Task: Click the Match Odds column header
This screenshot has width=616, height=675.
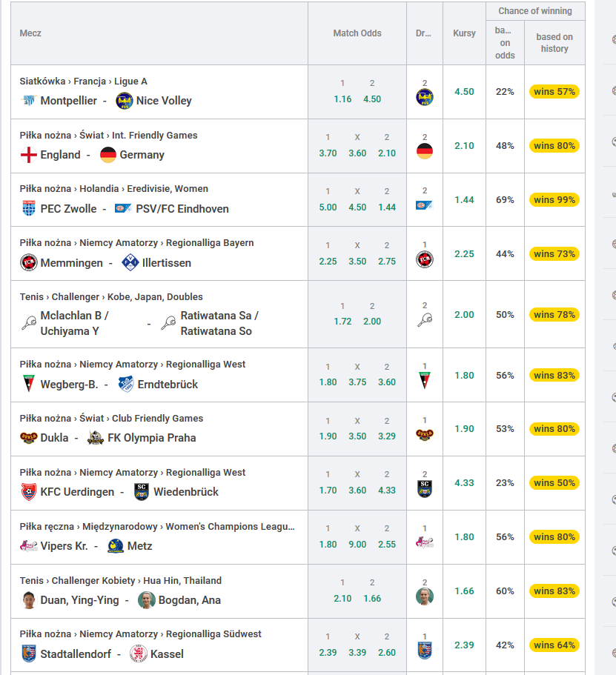Action: pyautogui.click(x=357, y=33)
